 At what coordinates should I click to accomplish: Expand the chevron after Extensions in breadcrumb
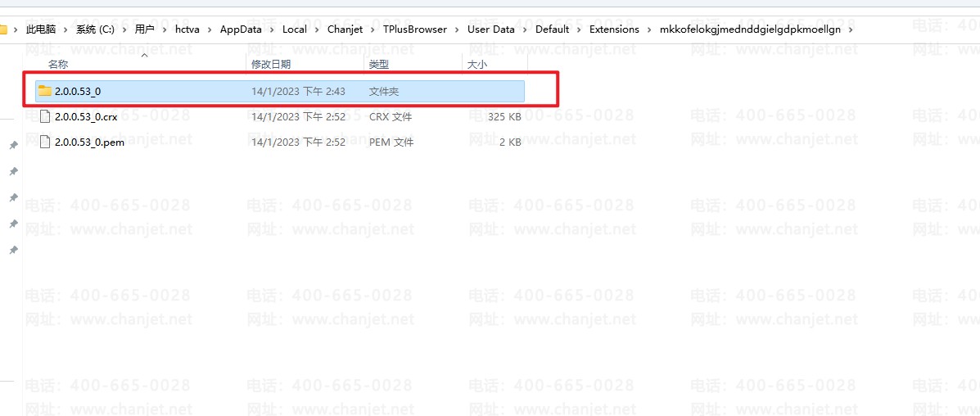[651, 29]
